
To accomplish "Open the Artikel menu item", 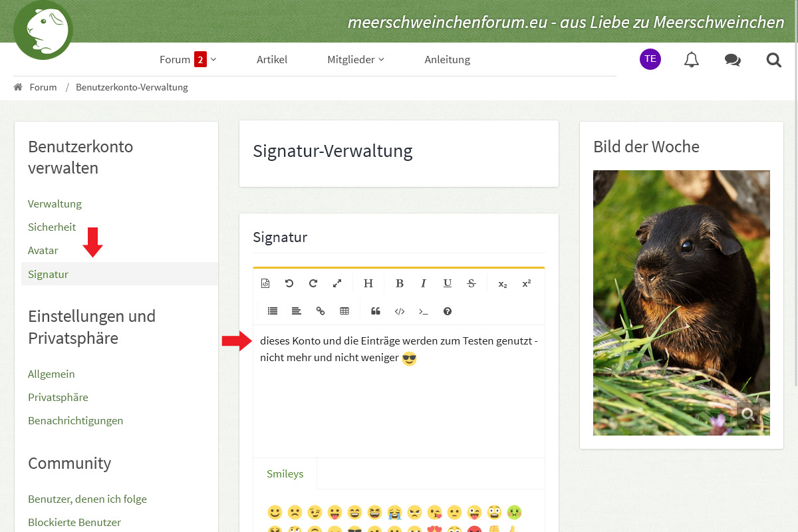I will coord(272,59).
